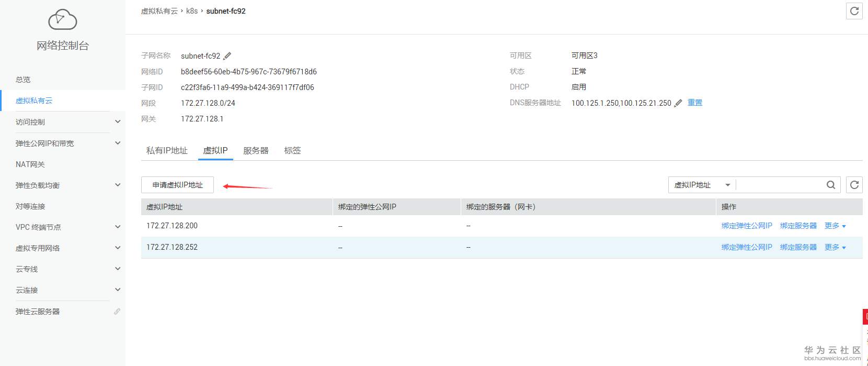Image resolution: width=868 pixels, height=366 pixels.
Task: Click network ID value b8deef56
Action: click(x=249, y=72)
